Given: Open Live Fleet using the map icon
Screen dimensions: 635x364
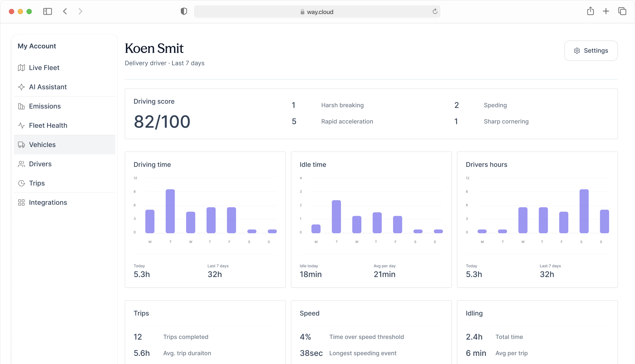Looking at the screenshot, I should coord(21,68).
